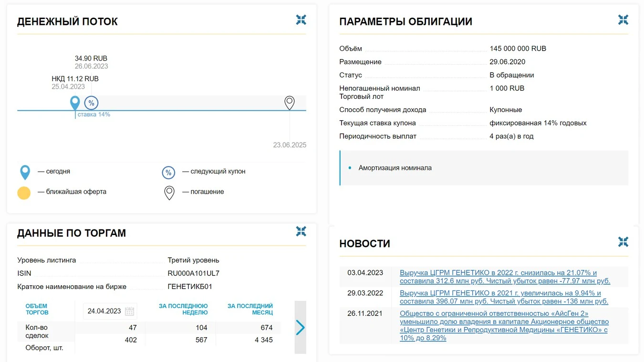The width and height of the screenshot is (644, 362).
Task: Click the news date 03.04.2023
Action: point(365,273)
